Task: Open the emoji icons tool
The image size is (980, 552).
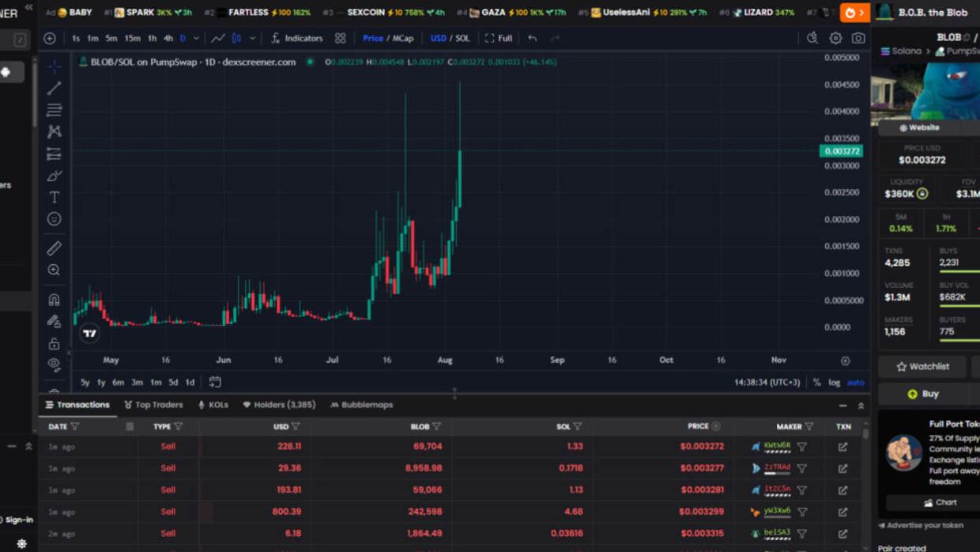Action: pyautogui.click(x=54, y=219)
